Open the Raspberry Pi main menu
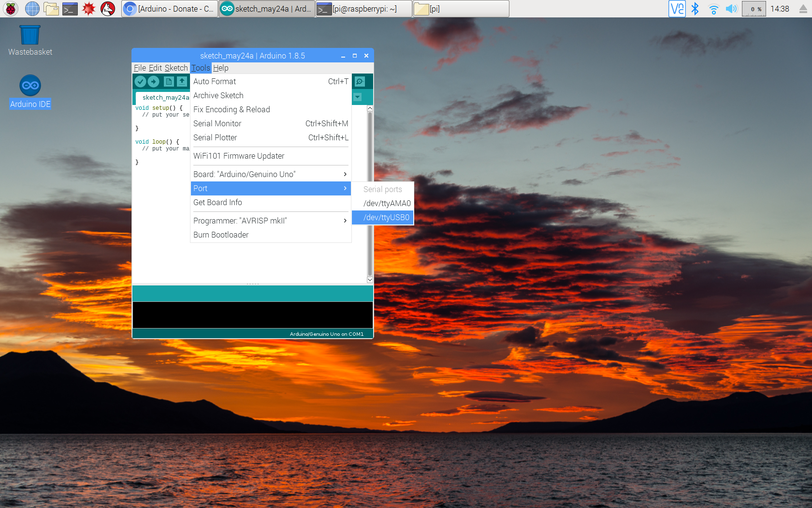Screen dimensions: 812x508 pyautogui.click(x=10, y=9)
